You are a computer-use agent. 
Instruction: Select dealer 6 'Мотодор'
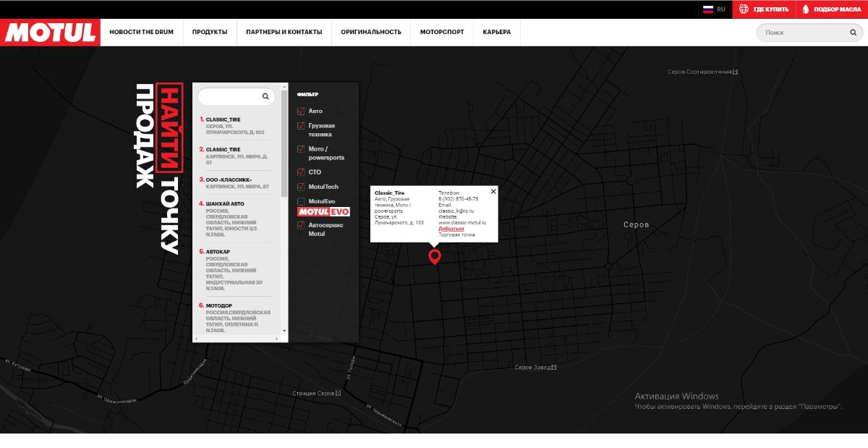point(235,318)
